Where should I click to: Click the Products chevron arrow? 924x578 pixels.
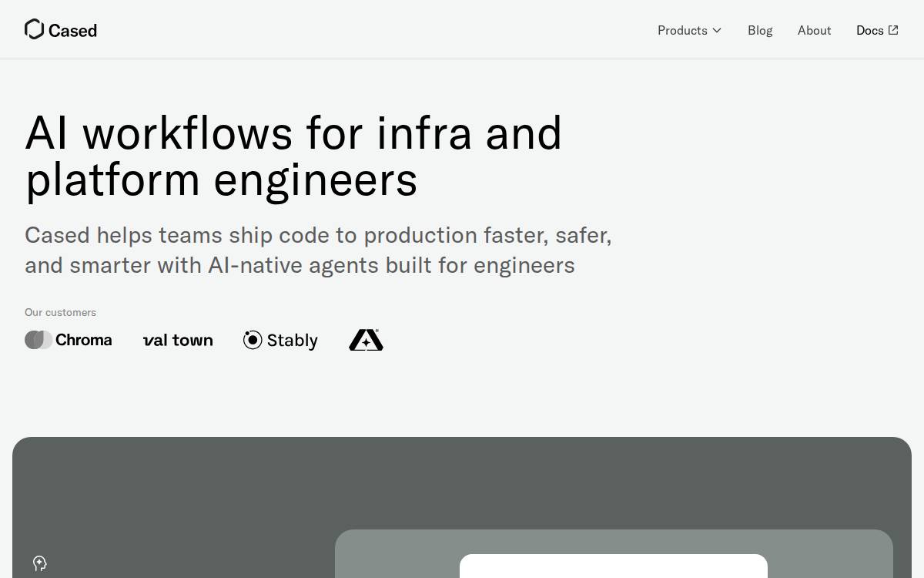point(717,30)
